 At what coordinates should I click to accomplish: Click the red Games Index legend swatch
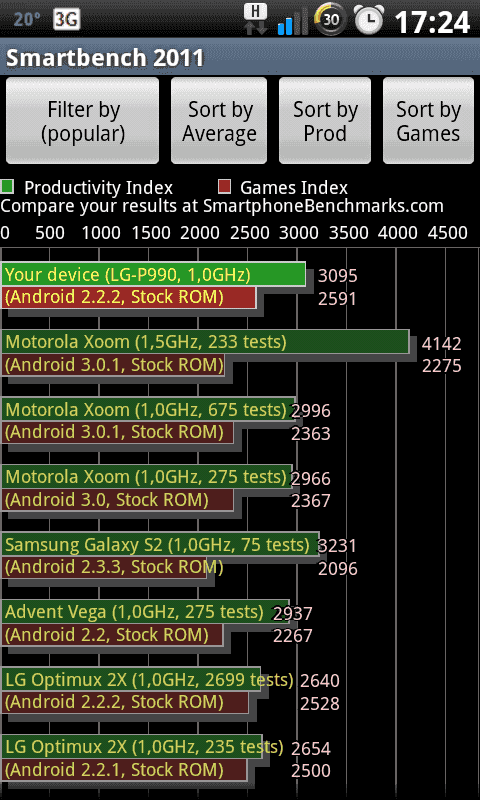[x=224, y=187]
